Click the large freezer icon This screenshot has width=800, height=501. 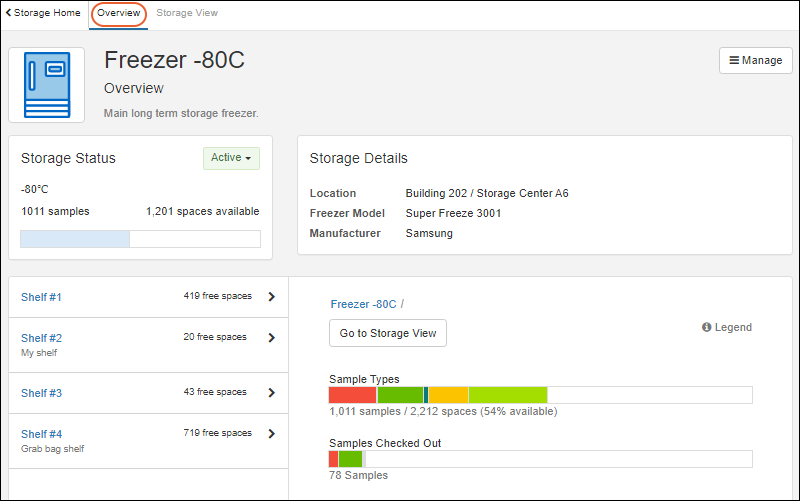(x=47, y=85)
